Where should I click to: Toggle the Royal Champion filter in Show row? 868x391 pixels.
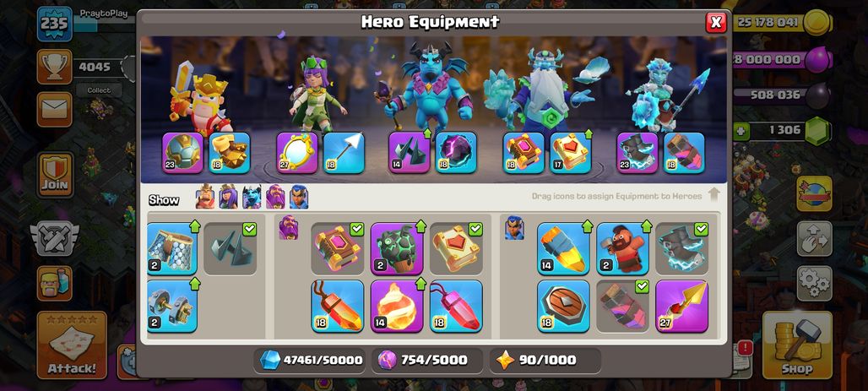pyautogui.click(x=299, y=197)
